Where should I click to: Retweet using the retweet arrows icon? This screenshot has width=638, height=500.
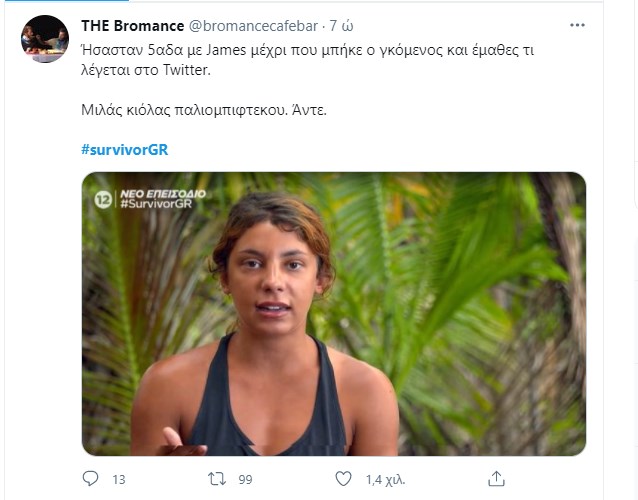(x=215, y=479)
